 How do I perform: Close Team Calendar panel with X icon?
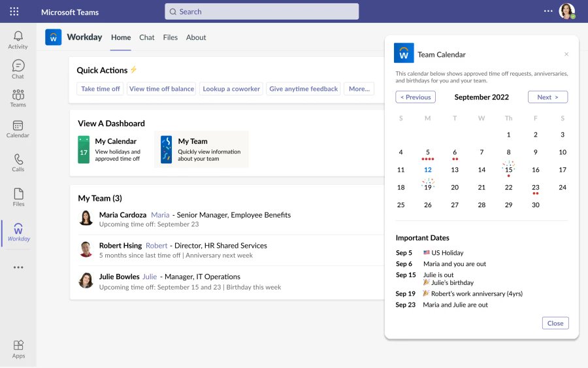(566, 54)
